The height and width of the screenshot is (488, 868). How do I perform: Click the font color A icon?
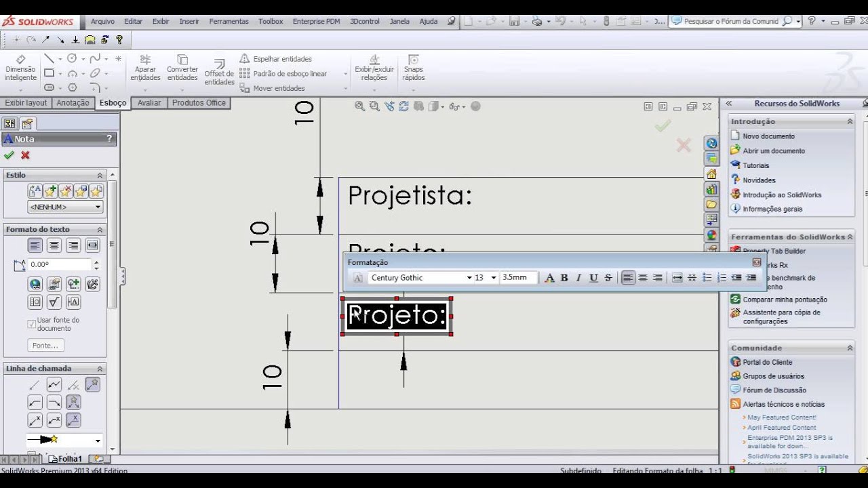[549, 277]
